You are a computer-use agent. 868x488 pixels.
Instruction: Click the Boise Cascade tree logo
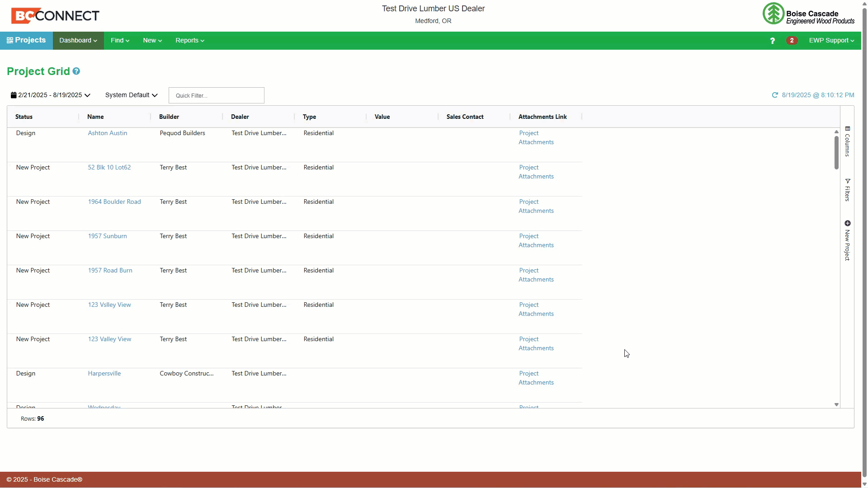773,14
